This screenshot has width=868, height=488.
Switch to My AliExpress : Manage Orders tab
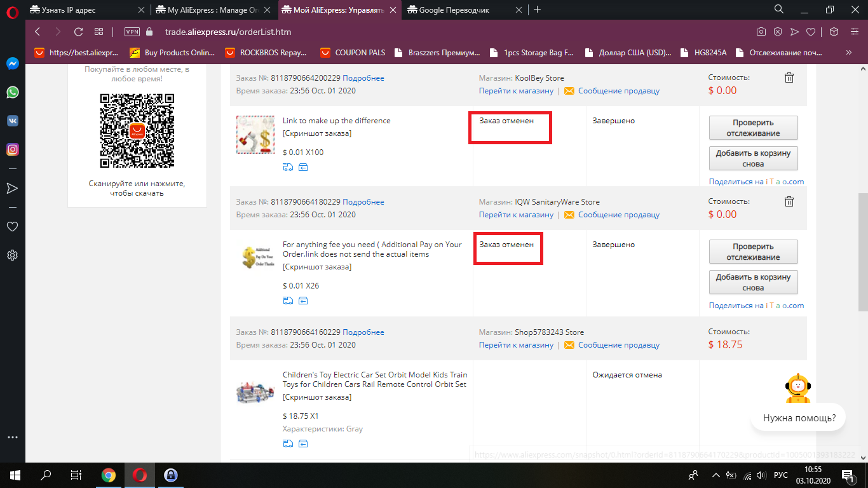[214, 10]
